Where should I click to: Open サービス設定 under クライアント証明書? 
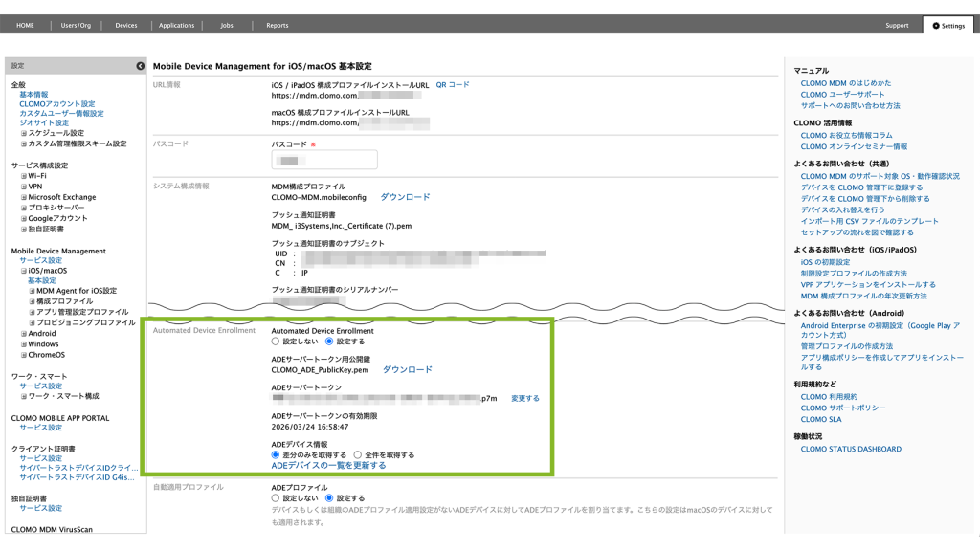(x=40, y=458)
